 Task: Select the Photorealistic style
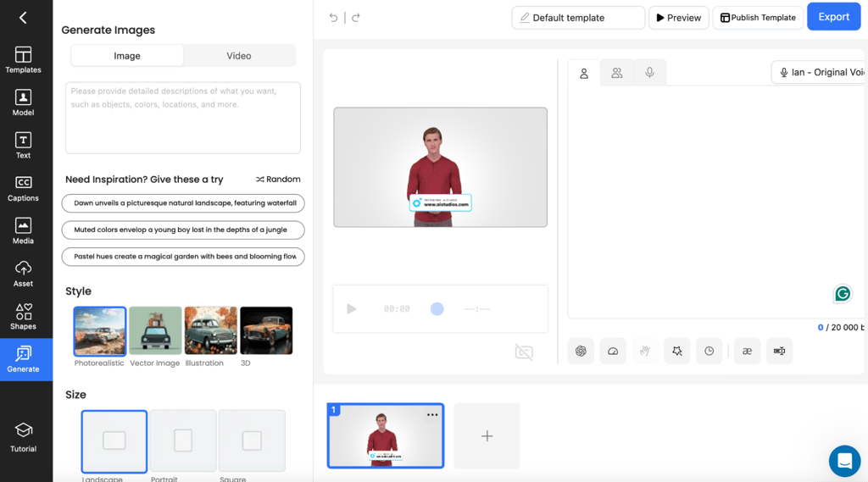100,331
